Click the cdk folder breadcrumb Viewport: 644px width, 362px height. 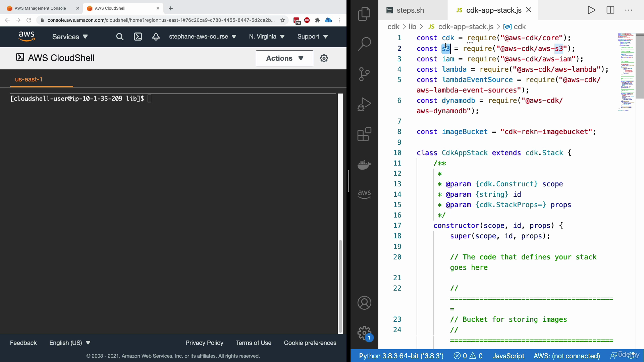click(x=393, y=26)
